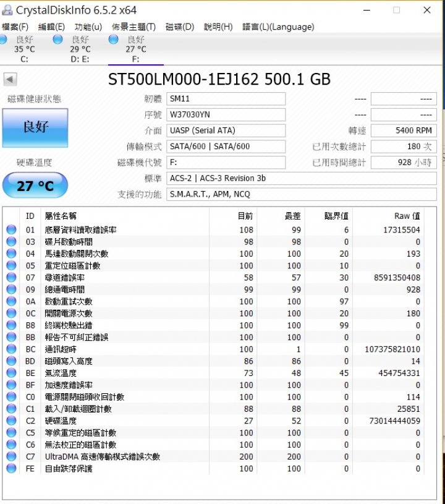Click the transfer mode field SATA/600 | SATA/600
Screen dimensions: 445x504
[226, 147]
